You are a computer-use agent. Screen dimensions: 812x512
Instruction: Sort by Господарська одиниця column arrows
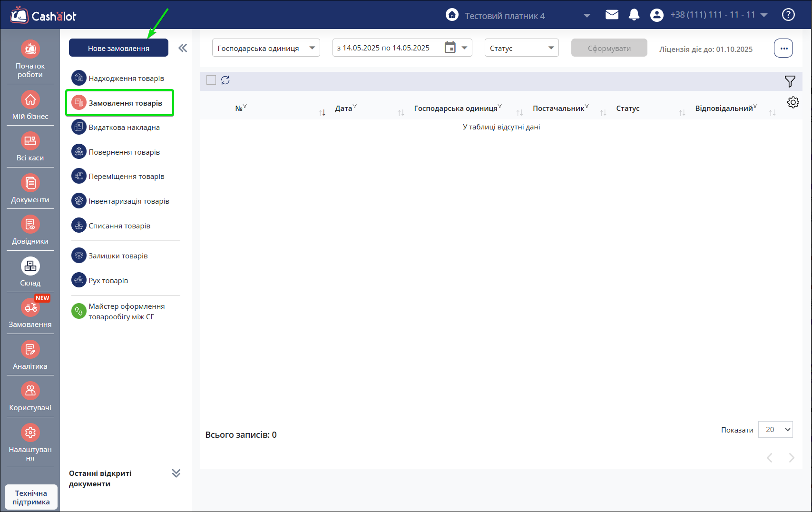pyautogui.click(x=519, y=113)
